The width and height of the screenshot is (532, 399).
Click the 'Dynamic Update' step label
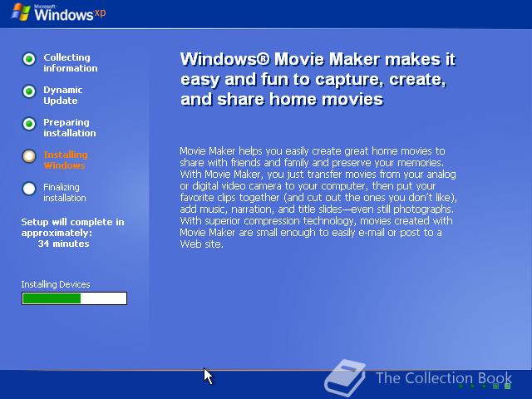pyautogui.click(x=63, y=96)
